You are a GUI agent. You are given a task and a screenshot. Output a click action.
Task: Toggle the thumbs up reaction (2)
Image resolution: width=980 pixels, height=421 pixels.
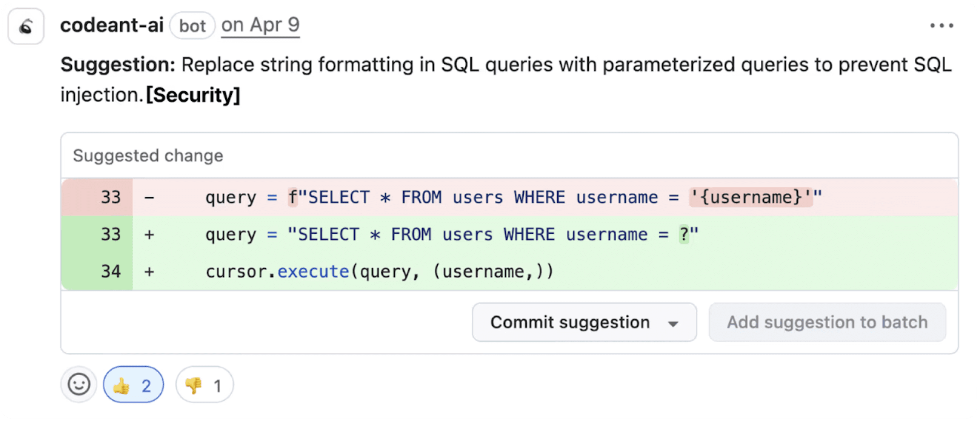[134, 384]
